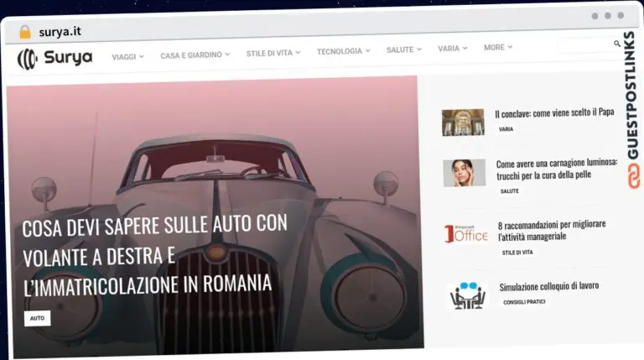
Task: Expand the More menu chevron
Action: click(x=510, y=47)
